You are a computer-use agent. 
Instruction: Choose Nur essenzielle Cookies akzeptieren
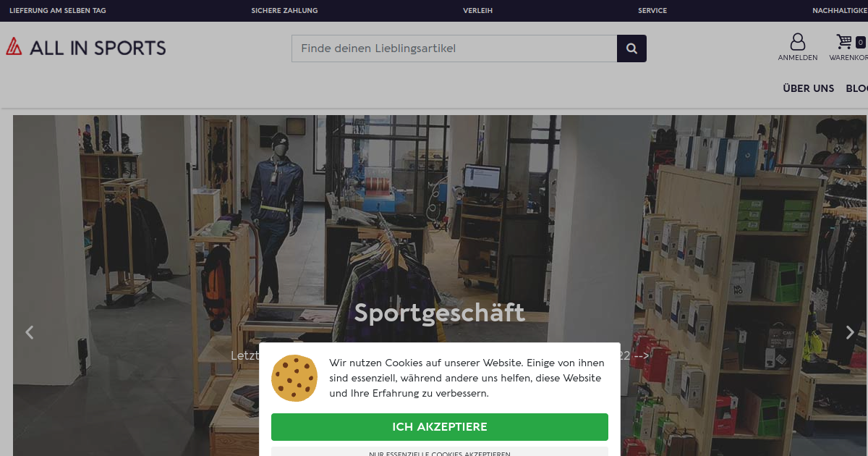(x=440, y=452)
